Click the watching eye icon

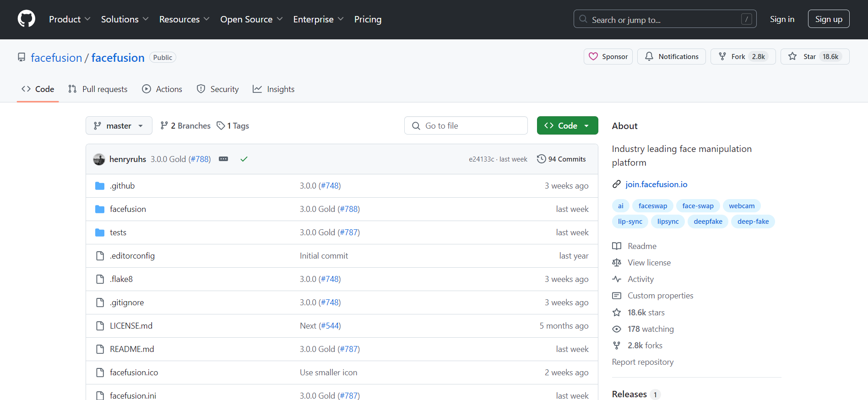click(x=617, y=329)
